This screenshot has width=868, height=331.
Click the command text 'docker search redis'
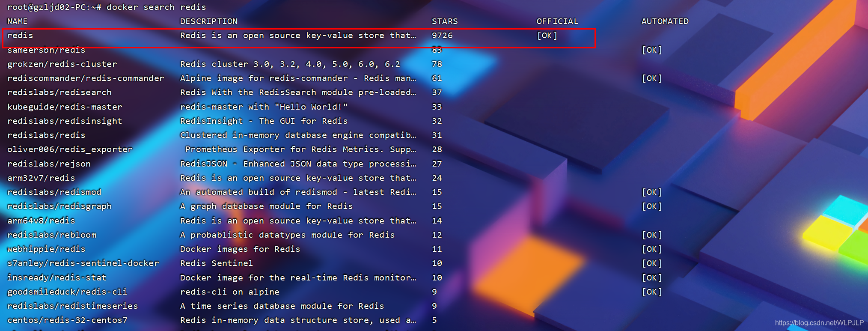pos(156,7)
